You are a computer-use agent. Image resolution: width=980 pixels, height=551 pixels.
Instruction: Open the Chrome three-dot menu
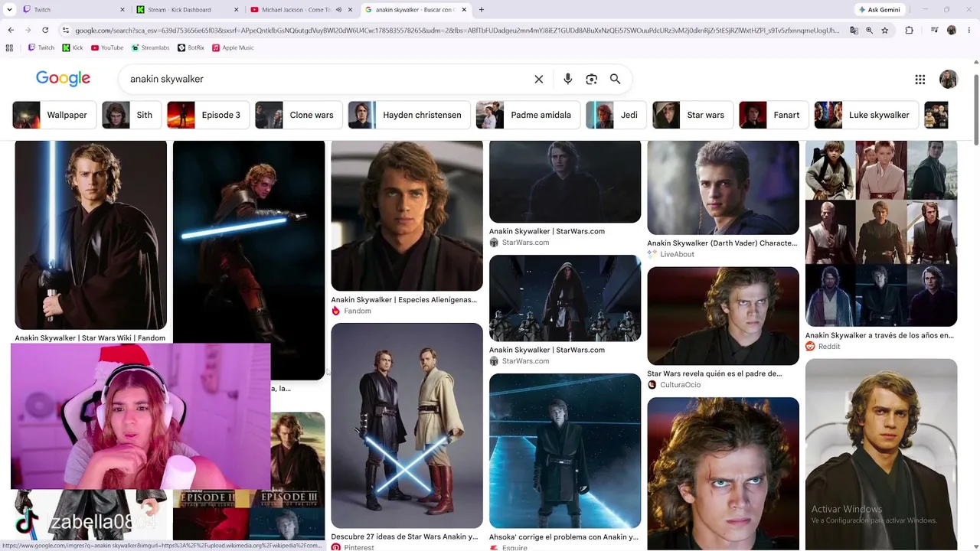tap(969, 31)
